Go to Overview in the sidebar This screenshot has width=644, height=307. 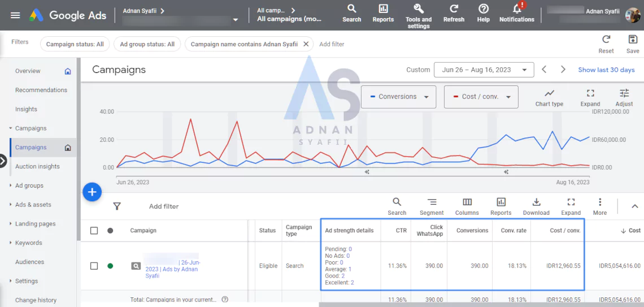click(x=28, y=71)
